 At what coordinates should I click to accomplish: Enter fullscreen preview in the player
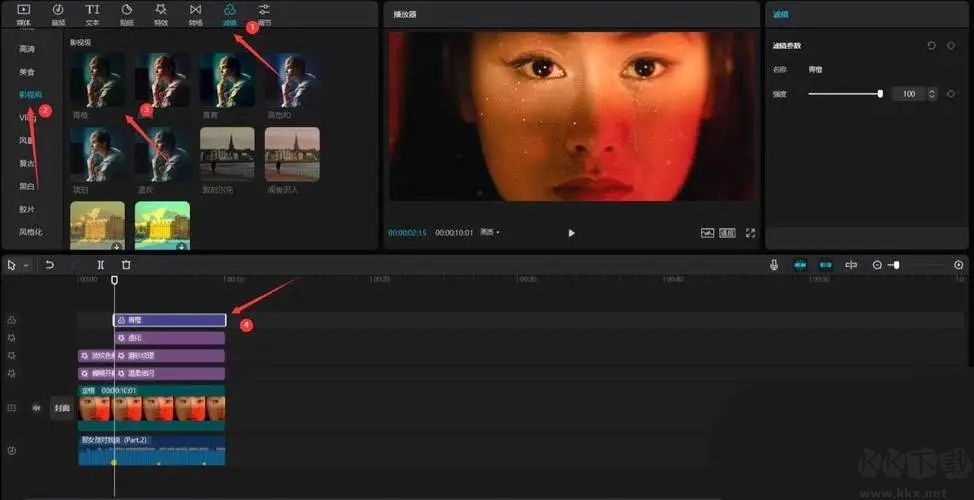tap(750, 233)
